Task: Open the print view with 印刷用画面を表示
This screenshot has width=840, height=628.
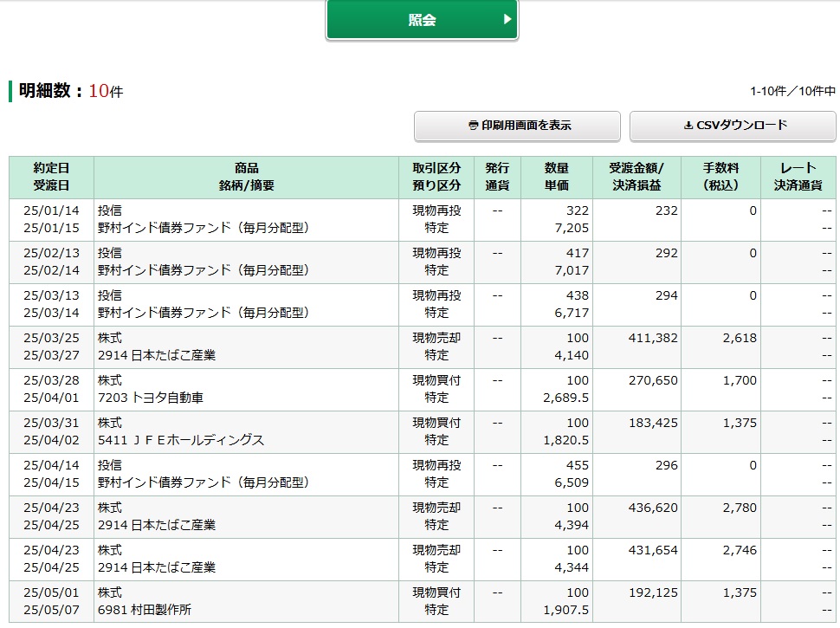Action: tap(517, 126)
